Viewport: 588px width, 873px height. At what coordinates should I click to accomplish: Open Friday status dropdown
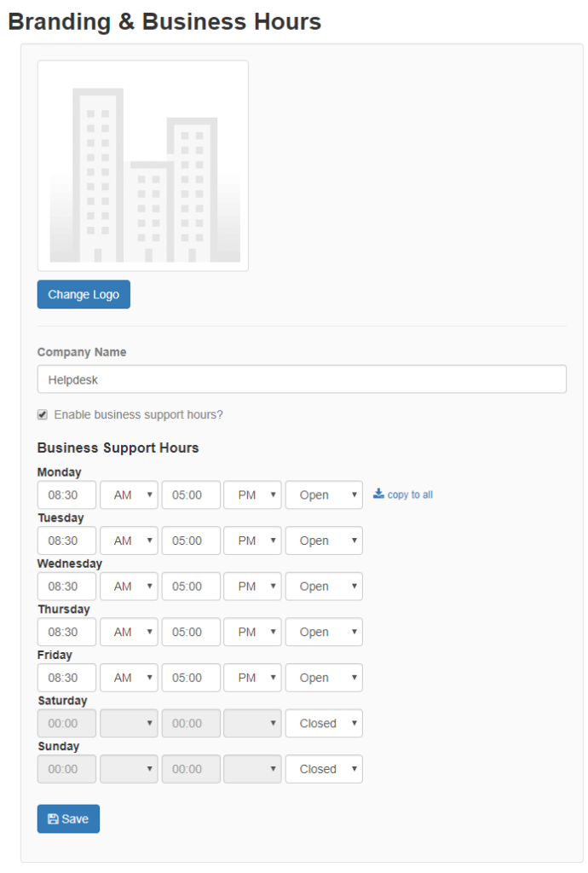tap(324, 678)
